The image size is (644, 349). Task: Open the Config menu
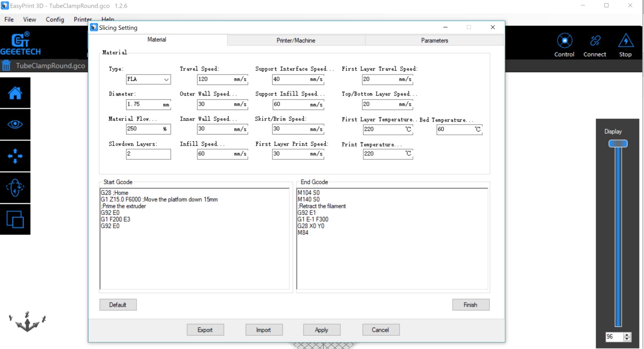pyautogui.click(x=55, y=20)
